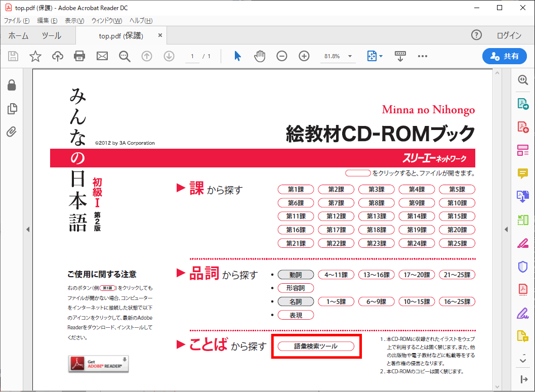The image size is (535, 392).
Task: Open the 表現 file button
Action: tap(296, 315)
